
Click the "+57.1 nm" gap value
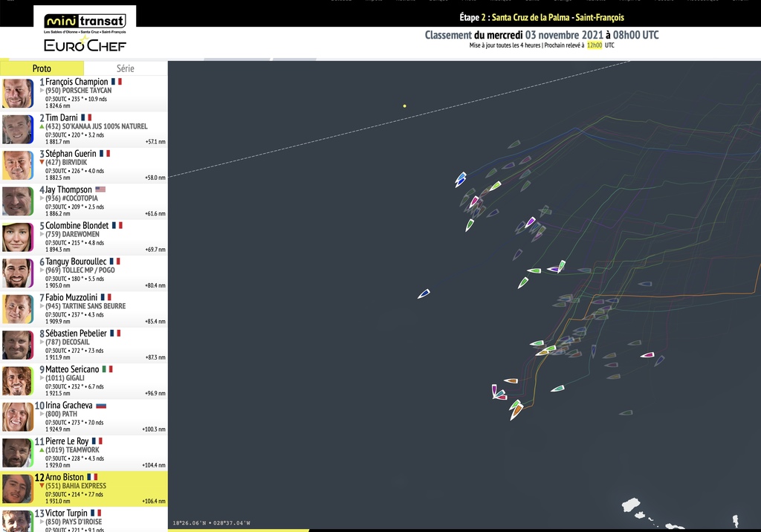(155, 142)
